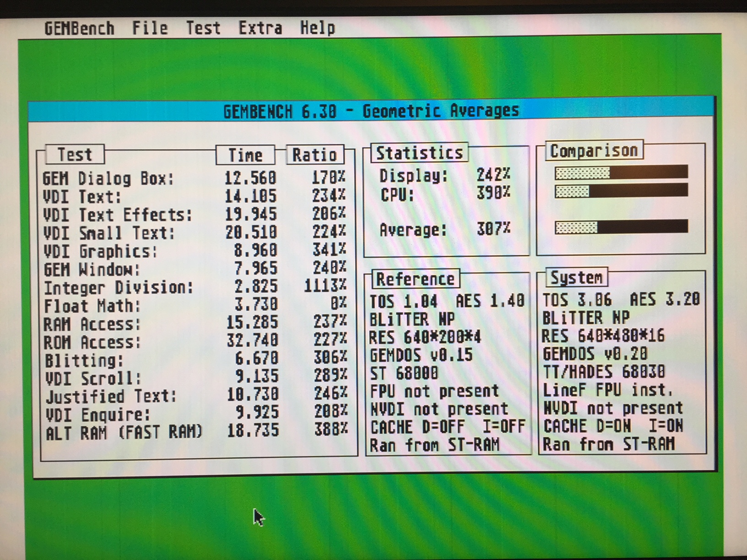Select the 'ROM Access:' row label
Viewport: 747px width, 560px height.
(x=92, y=342)
